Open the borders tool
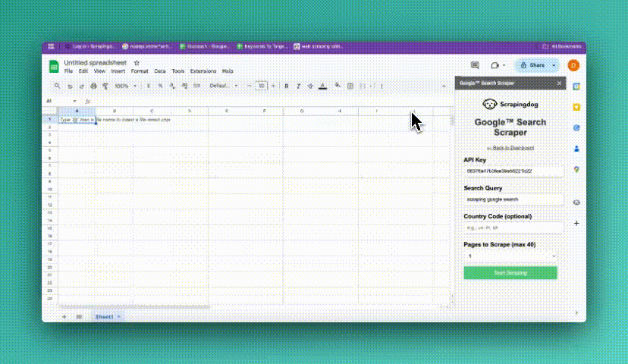 click(350, 86)
